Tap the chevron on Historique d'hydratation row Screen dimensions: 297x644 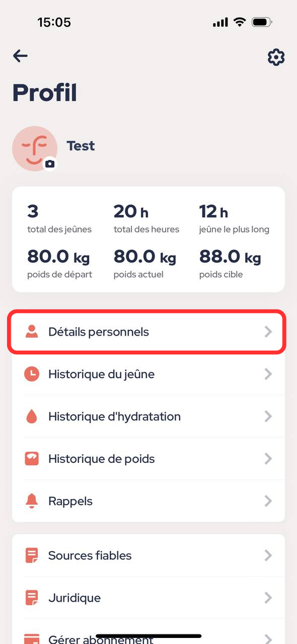pos(268,416)
